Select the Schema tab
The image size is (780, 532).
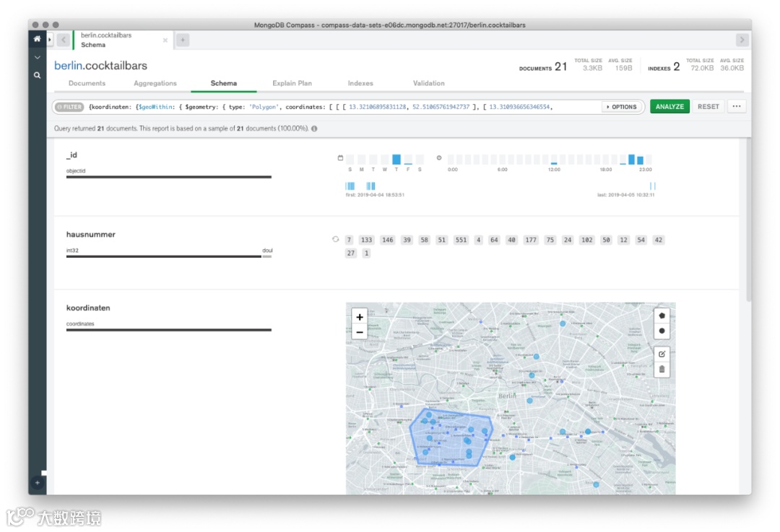223,83
